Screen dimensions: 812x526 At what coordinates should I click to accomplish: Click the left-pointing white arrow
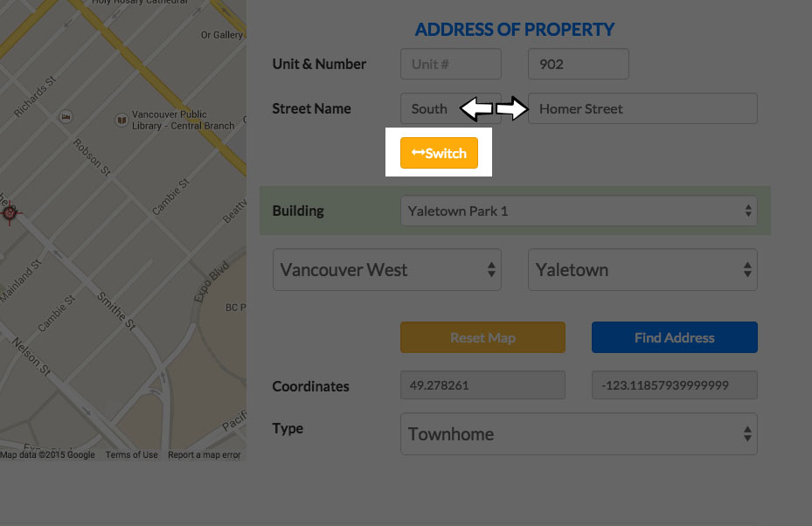[475, 109]
